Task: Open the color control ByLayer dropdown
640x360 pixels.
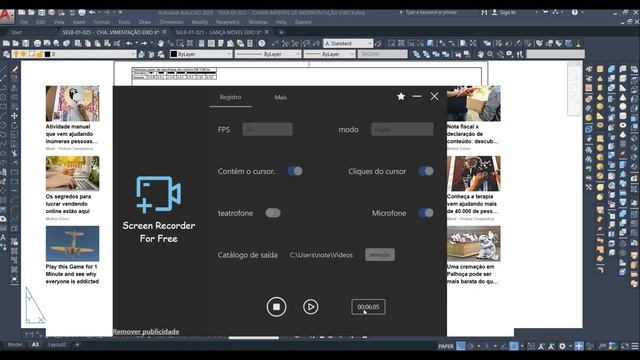Action: pos(201,54)
